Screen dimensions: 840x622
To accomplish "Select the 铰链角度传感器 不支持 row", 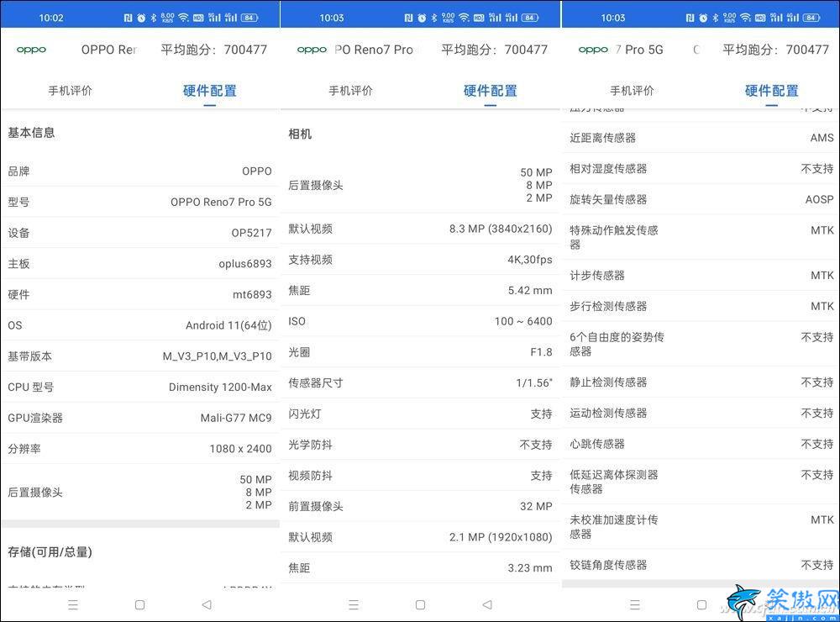I will point(701,565).
